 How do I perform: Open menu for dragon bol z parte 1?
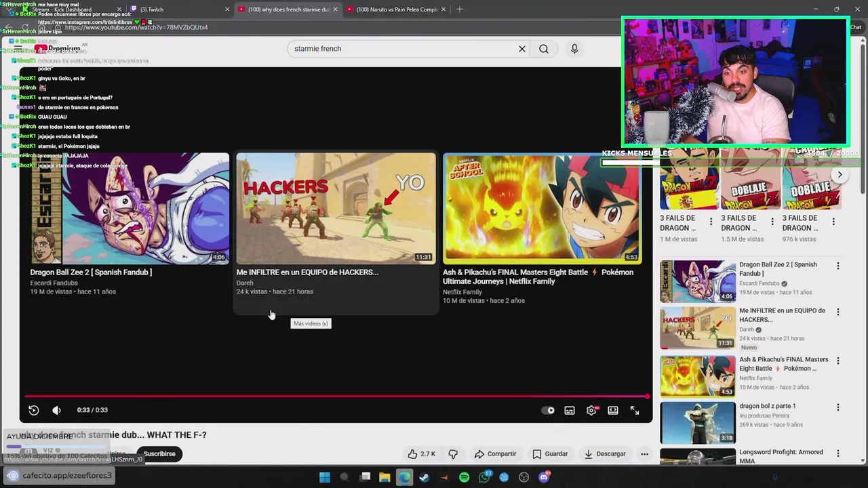[837, 407]
